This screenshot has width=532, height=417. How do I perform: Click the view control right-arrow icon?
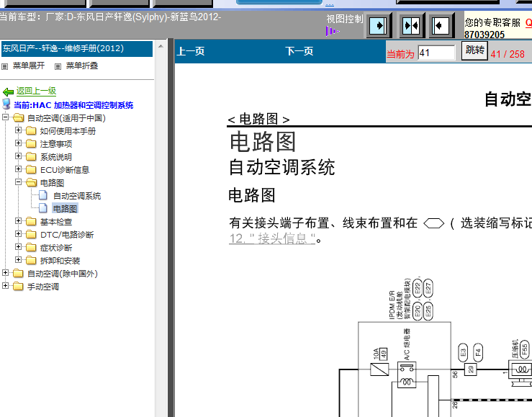[378, 26]
